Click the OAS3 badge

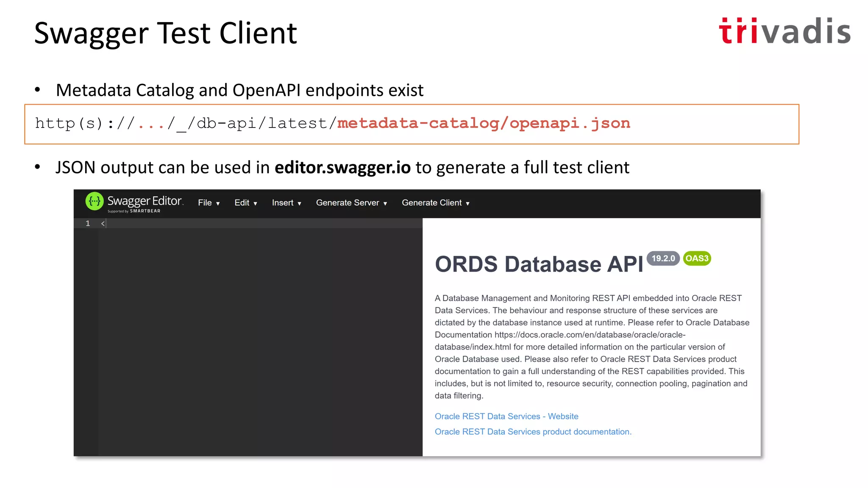[697, 258]
